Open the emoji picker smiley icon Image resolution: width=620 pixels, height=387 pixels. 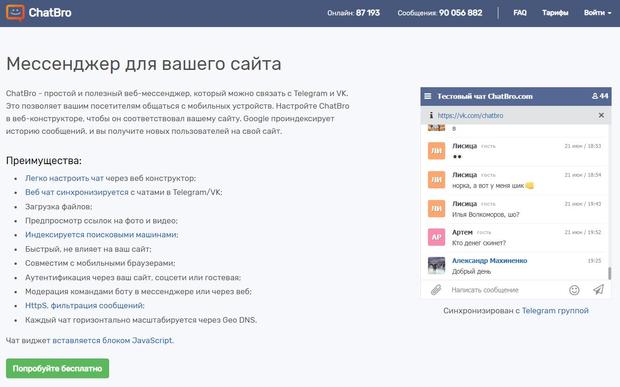[574, 290]
